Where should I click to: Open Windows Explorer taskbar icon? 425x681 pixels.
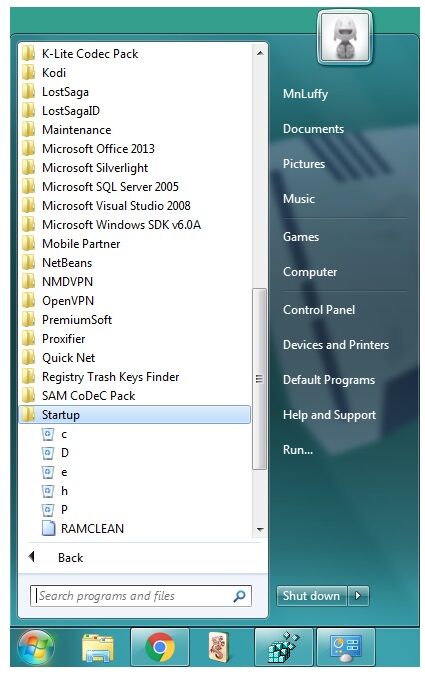click(98, 648)
